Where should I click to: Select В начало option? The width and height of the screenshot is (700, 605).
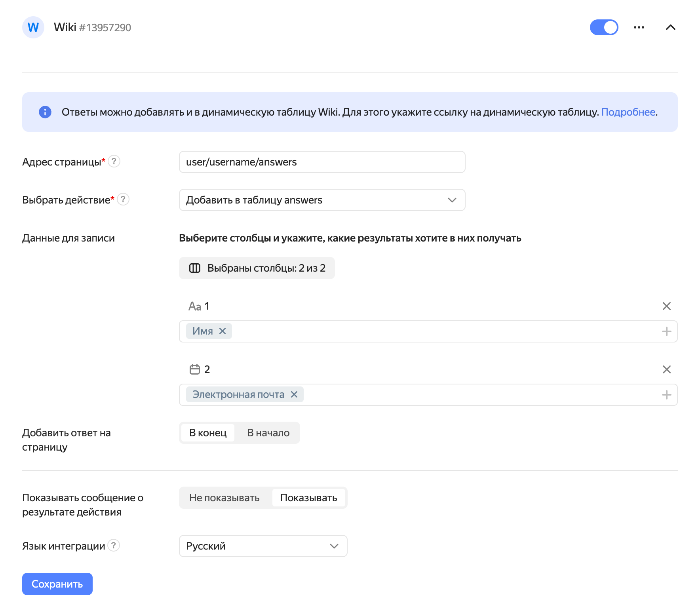pos(268,433)
